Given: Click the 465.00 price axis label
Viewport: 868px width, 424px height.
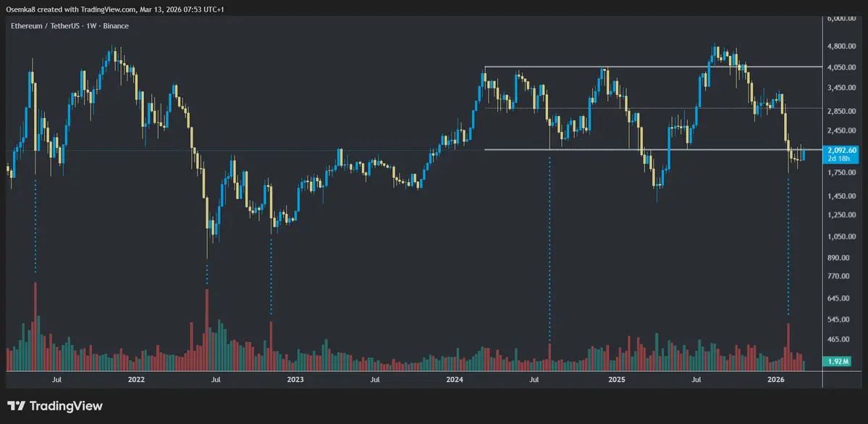Looking at the screenshot, I should point(840,339).
